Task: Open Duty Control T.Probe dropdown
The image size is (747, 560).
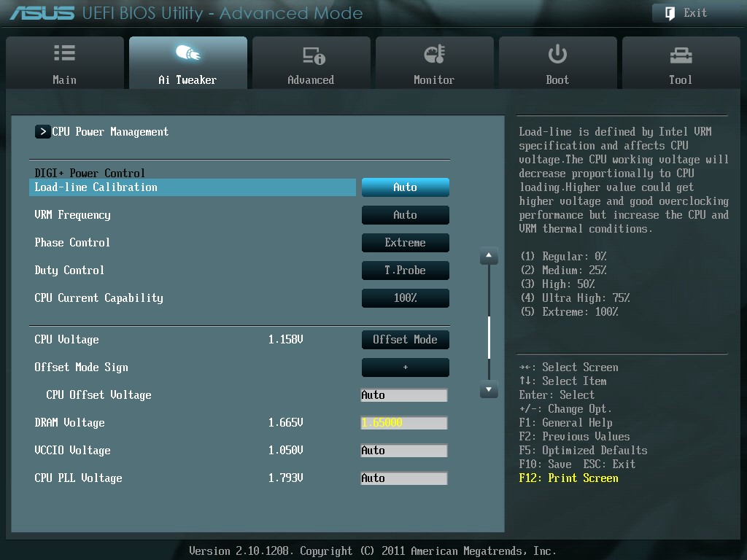Action: point(406,270)
